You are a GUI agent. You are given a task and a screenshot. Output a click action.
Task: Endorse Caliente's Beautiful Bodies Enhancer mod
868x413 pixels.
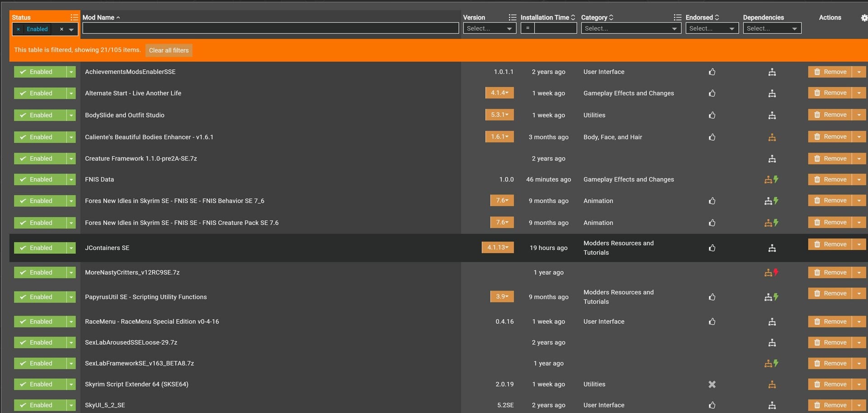[712, 137]
